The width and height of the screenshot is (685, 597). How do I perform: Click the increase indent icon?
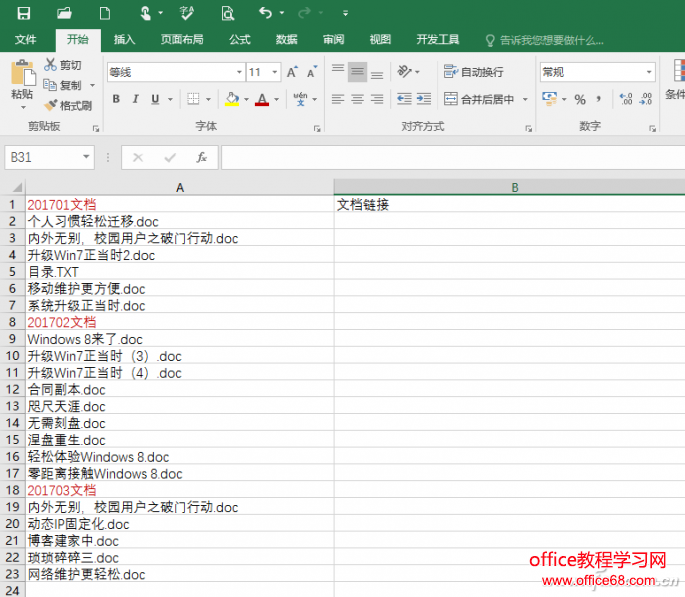click(424, 99)
